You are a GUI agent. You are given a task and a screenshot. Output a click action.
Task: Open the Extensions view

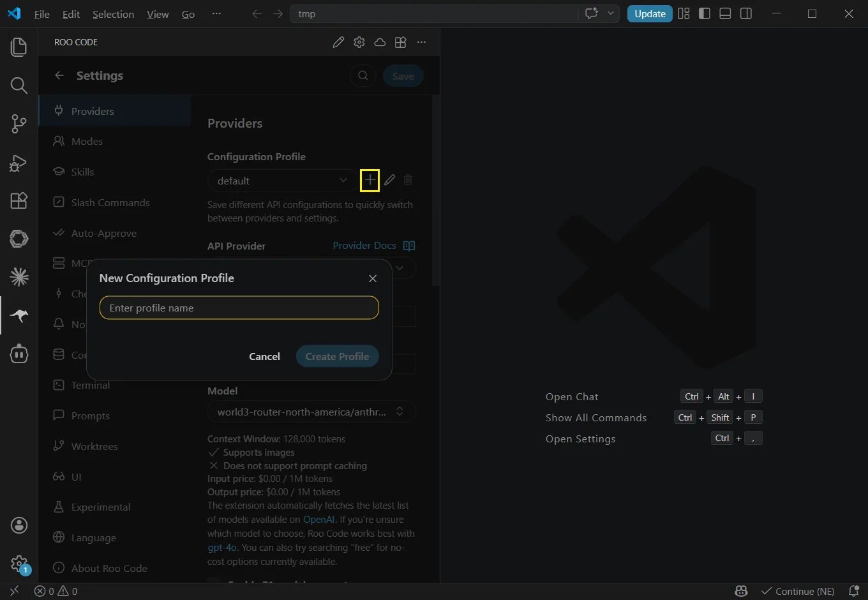(19, 200)
